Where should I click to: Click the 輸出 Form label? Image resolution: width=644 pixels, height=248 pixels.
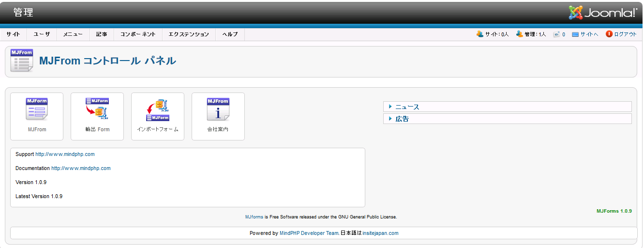click(x=97, y=129)
